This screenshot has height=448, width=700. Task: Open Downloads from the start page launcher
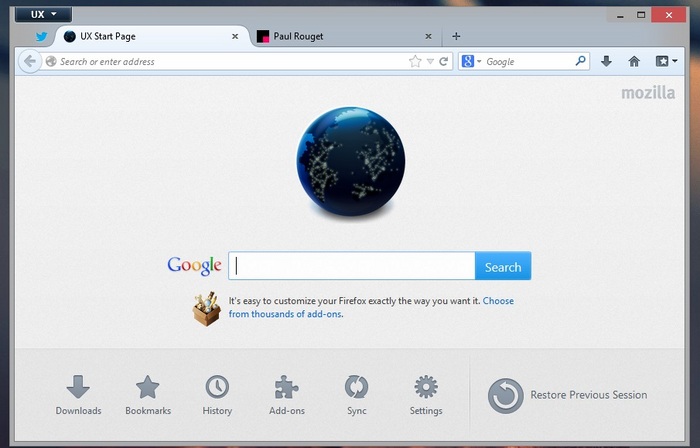78,395
